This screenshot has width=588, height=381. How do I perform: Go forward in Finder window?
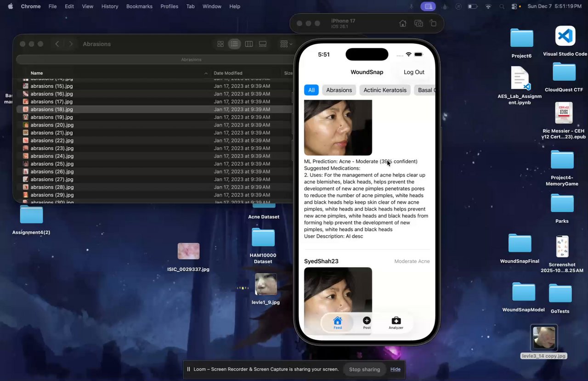click(71, 44)
